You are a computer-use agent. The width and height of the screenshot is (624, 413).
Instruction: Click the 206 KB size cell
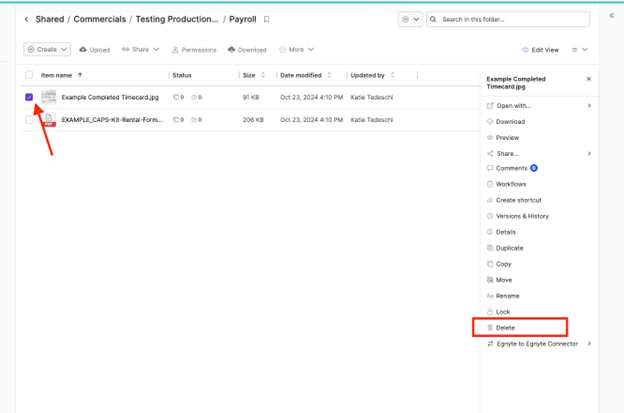tap(253, 120)
